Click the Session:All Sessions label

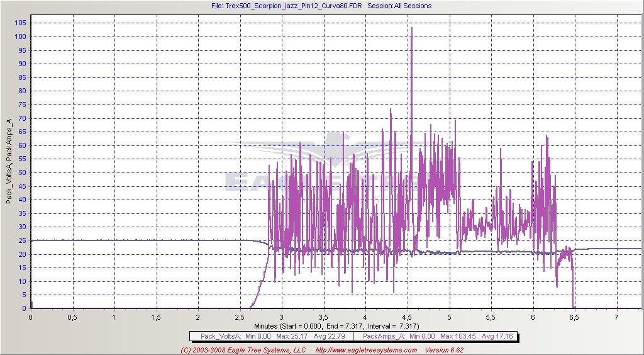point(399,6)
